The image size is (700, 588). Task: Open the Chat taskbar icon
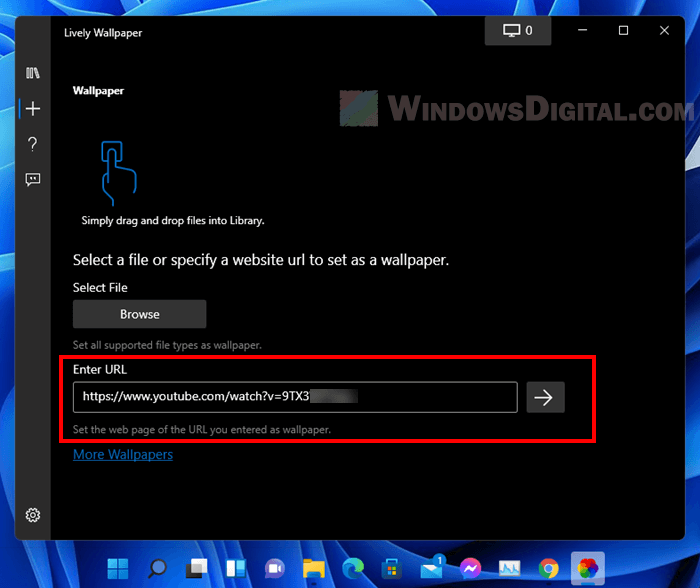pos(275,569)
